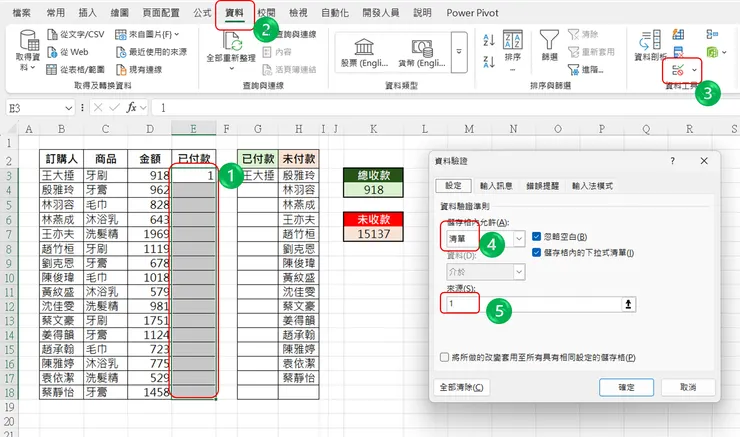
Task: Open the Name Box dropdown arrow
Action: [x=68, y=108]
